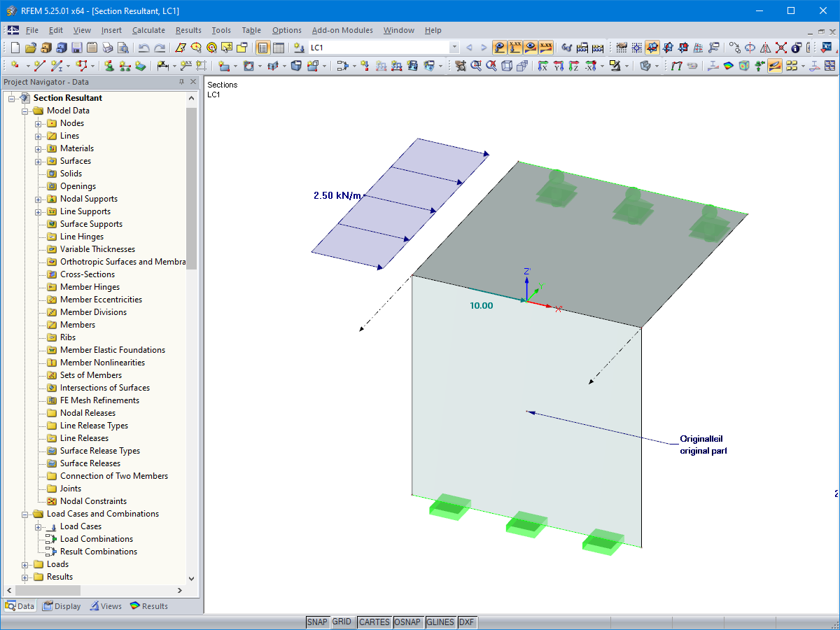Select Nodal Constraints tree item
The width and height of the screenshot is (840, 630).
click(93, 501)
